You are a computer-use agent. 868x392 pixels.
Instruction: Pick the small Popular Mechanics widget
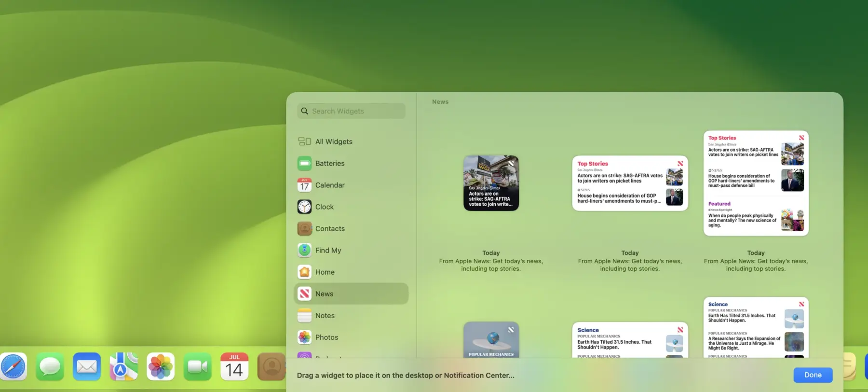[x=491, y=340]
